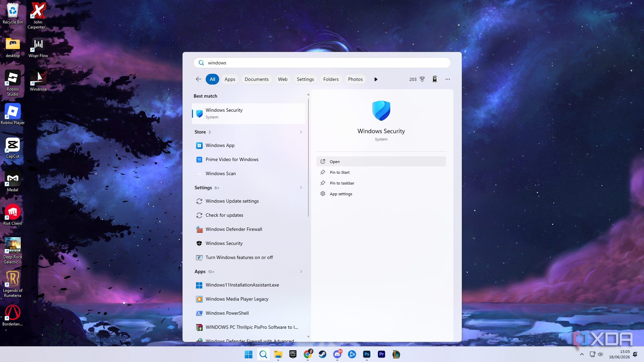Viewport: 644px width, 362px height.
Task: Click Open for Windows Security
Action: pos(381,161)
